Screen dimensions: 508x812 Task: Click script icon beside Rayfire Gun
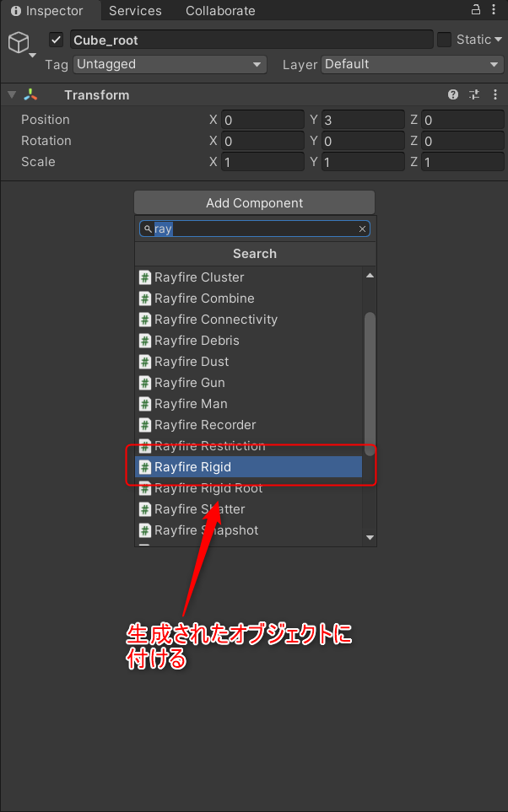145,383
